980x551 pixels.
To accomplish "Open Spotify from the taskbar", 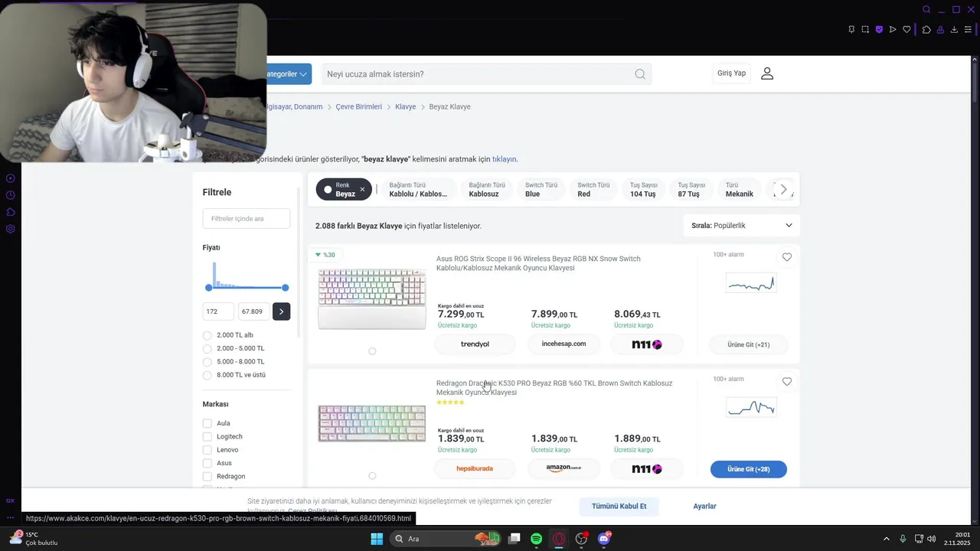I will pyautogui.click(x=536, y=539).
